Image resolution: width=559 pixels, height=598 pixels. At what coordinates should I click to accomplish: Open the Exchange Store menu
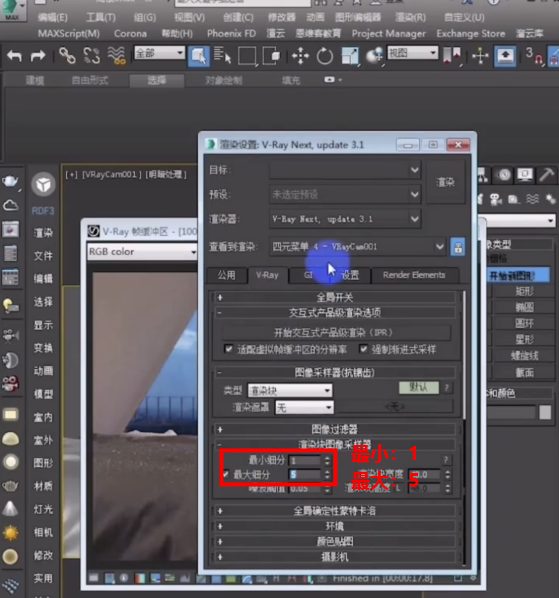tap(471, 34)
